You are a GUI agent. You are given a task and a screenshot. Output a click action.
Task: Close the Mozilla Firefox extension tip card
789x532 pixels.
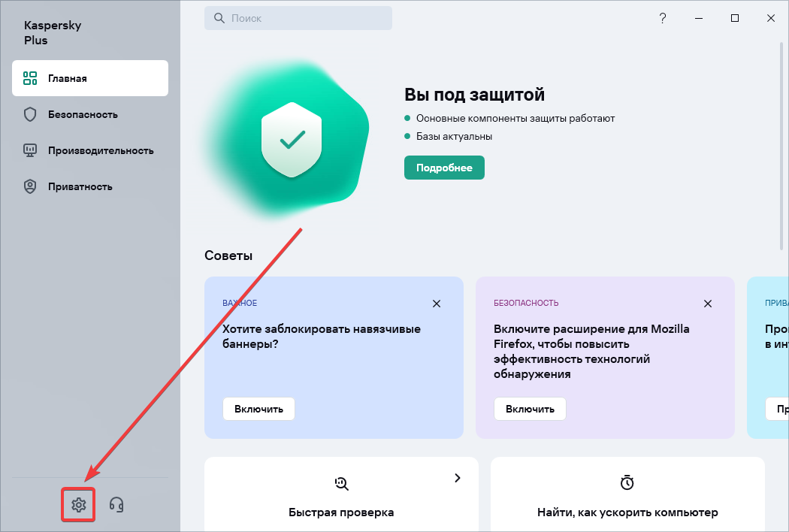point(708,304)
